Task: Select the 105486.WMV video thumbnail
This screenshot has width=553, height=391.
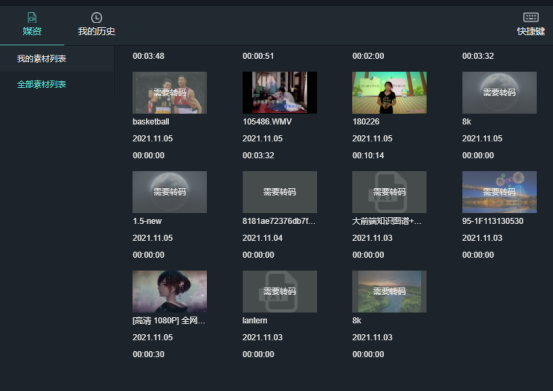Action: click(280, 93)
